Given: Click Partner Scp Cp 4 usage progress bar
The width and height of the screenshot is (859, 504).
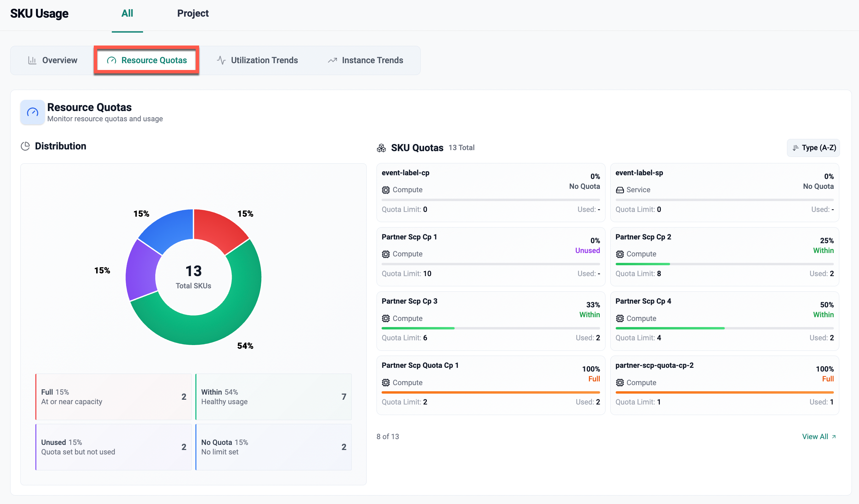Looking at the screenshot, I should 724,328.
